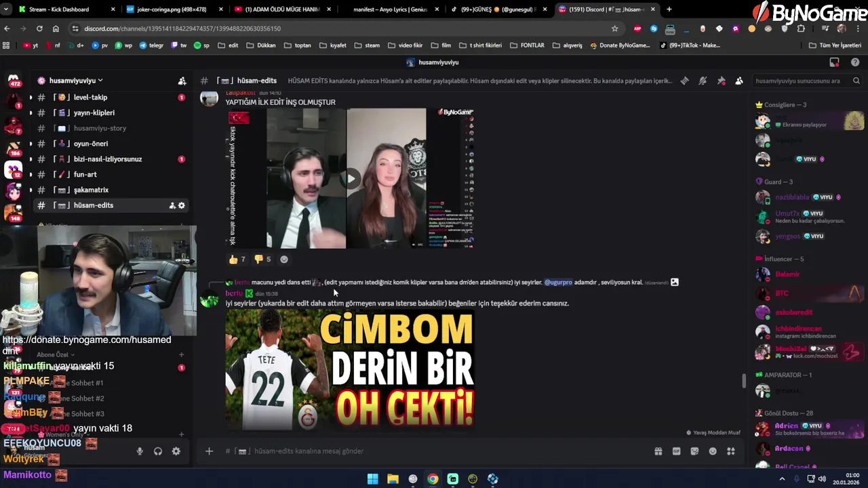Add thumbs down reaction with 5

[x=262, y=259]
